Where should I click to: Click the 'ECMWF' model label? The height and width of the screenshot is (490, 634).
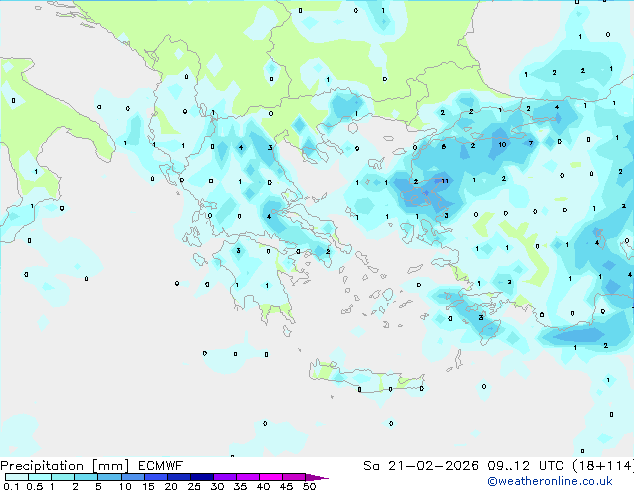coord(160,466)
